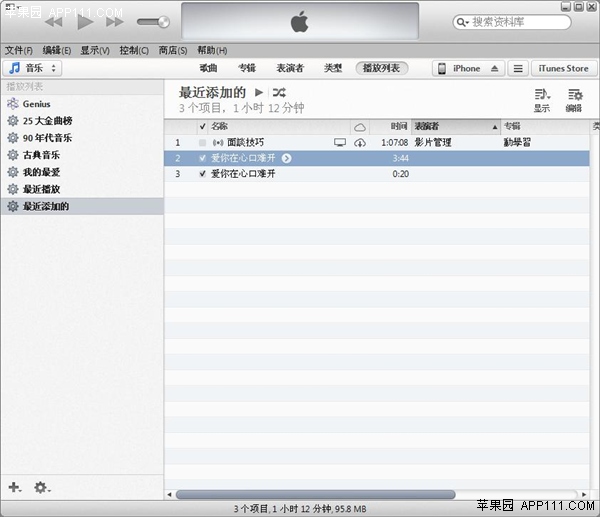
Task: Toggle the checkbox in the column header
Action: tap(203, 127)
